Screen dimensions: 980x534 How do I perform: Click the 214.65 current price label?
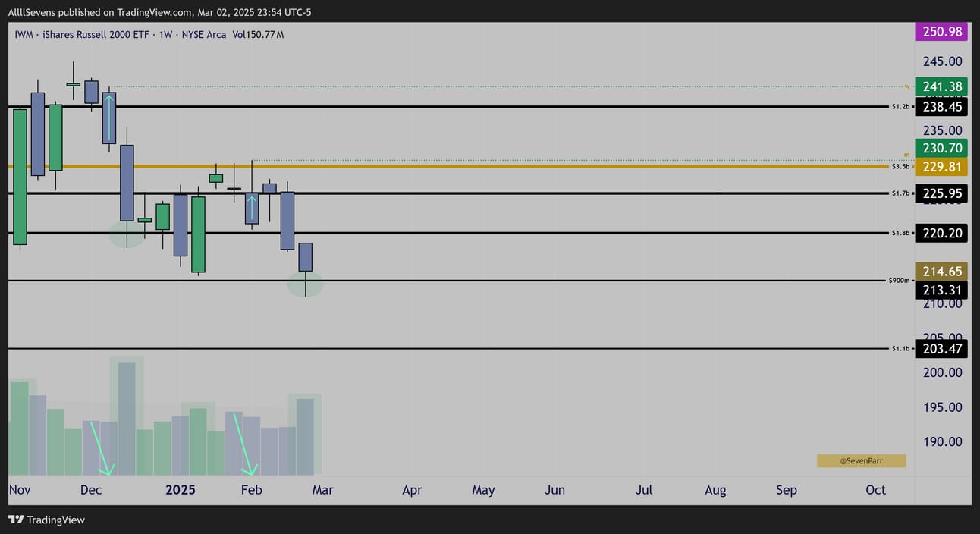click(x=941, y=271)
